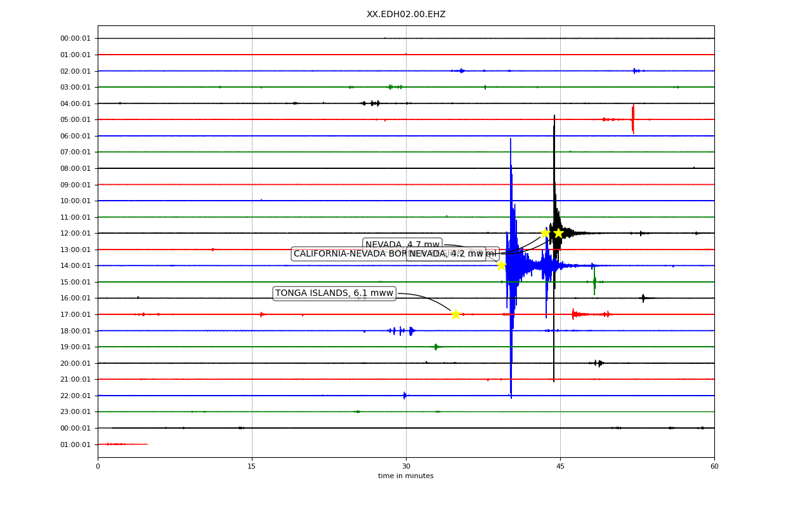Click the large red spike on the 05:00:01 trace

coord(632,119)
